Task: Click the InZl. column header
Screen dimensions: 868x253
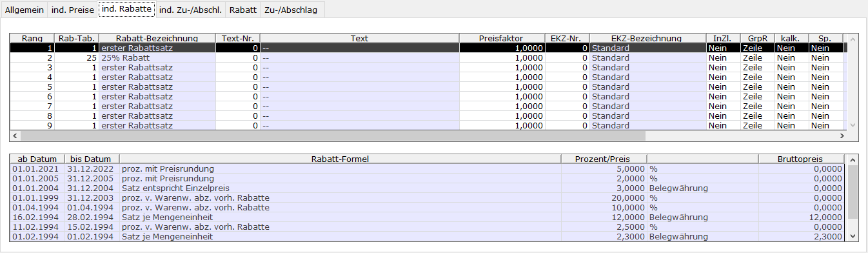Action: tap(723, 38)
